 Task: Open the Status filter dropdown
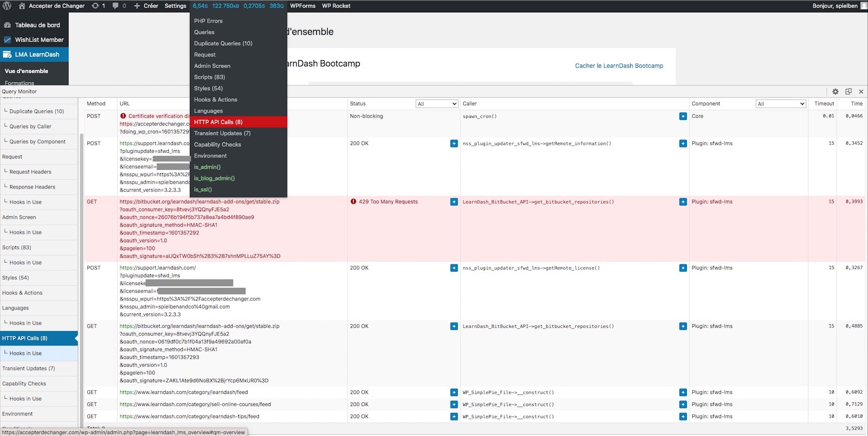click(436, 104)
